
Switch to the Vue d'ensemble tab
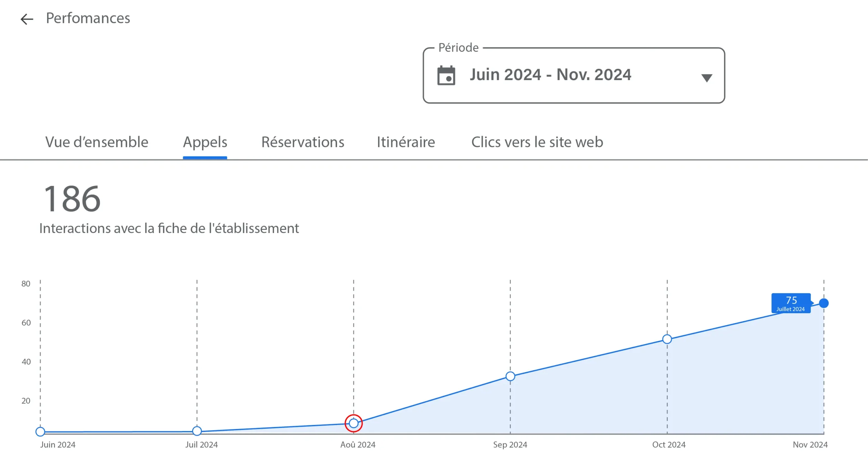point(97,142)
